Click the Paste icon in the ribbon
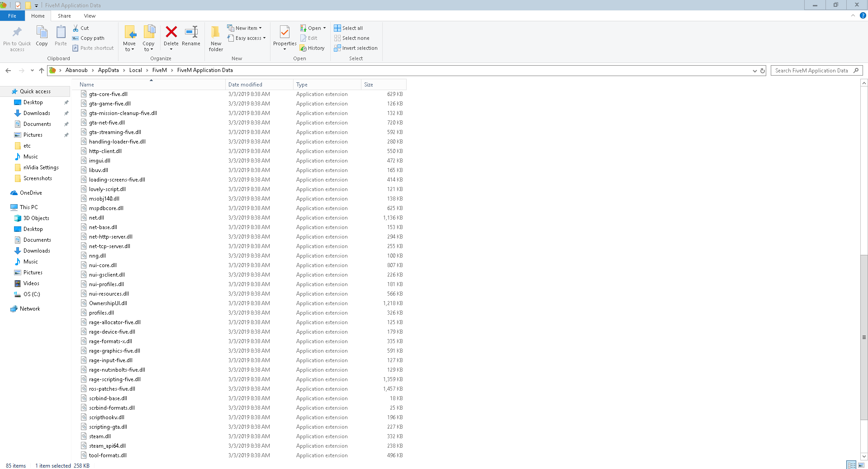The width and height of the screenshot is (868, 469). point(61,33)
